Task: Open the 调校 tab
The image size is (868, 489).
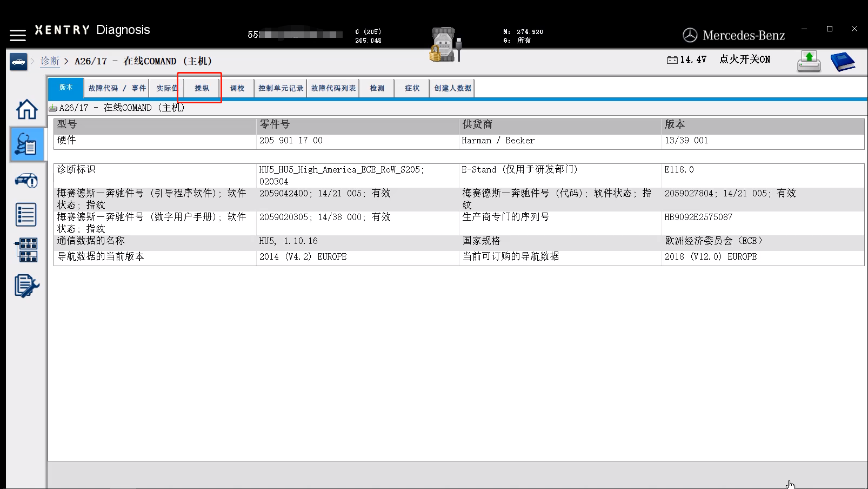Action: [x=237, y=88]
